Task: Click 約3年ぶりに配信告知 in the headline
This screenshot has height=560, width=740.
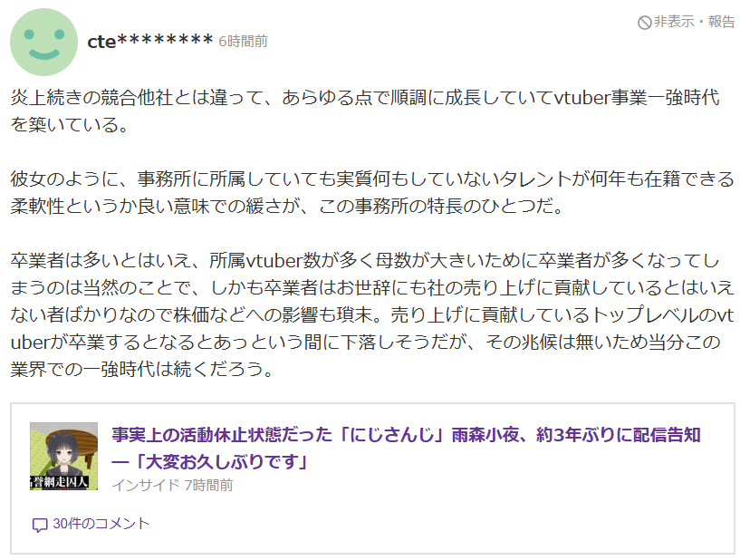Action: [x=619, y=435]
